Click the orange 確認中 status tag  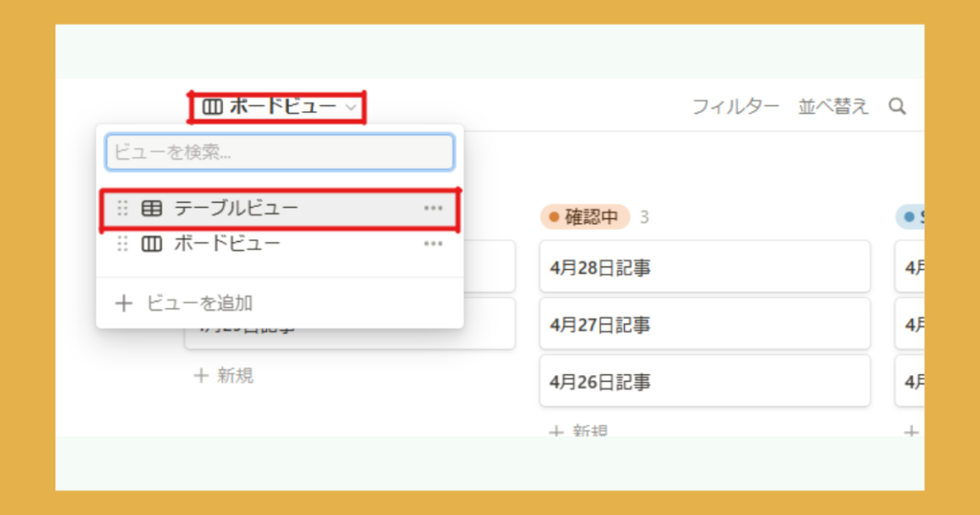(585, 217)
